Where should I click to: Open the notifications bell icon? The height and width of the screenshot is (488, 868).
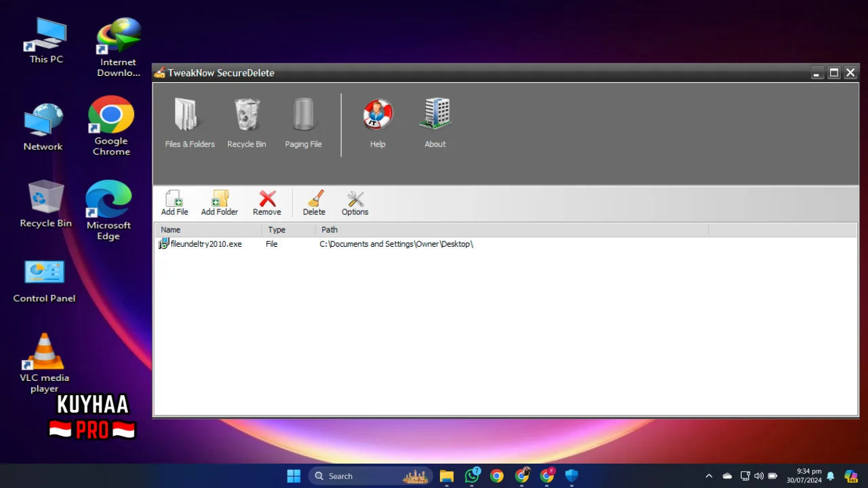(x=830, y=476)
